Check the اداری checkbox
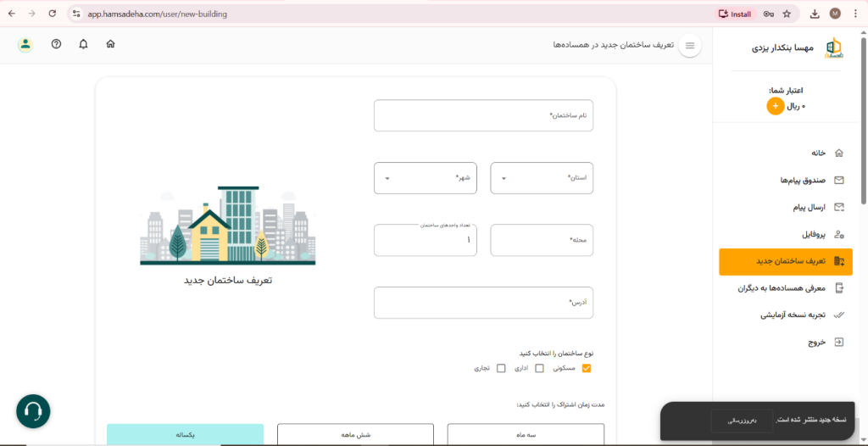 [x=539, y=369]
